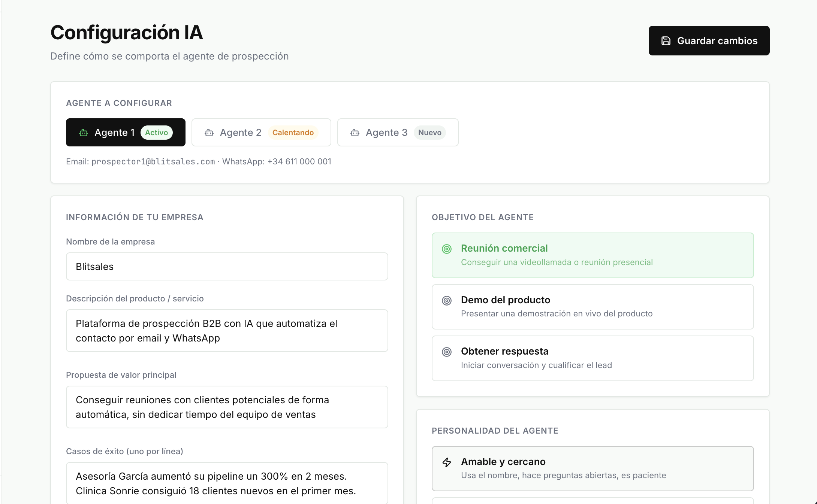This screenshot has height=504, width=817.
Task: Click the OBJETIVO DEL AGENTE section label
Action: pos(483,218)
